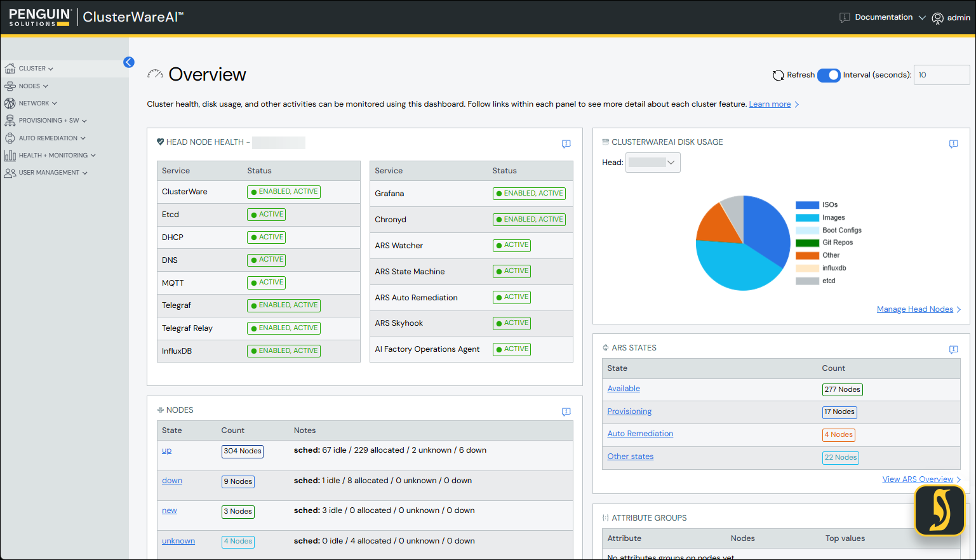Image resolution: width=976 pixels, height=560 pixels.
Task: Expand the Provisioning + SW chevron
Action: click(84, 121)
